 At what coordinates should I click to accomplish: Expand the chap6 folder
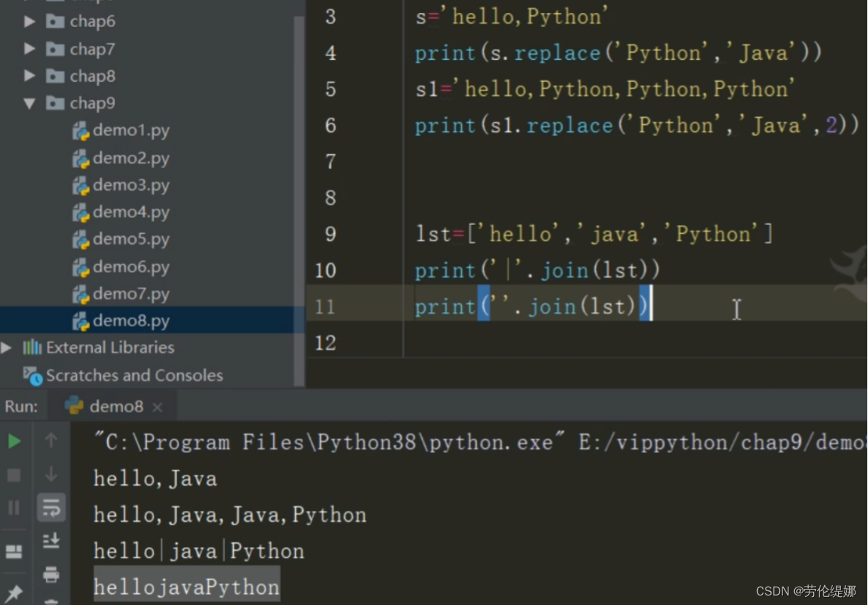(29, 22)
